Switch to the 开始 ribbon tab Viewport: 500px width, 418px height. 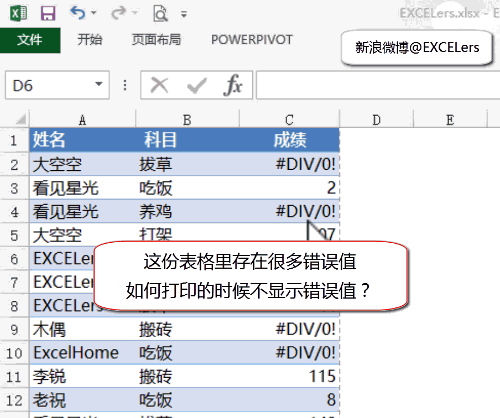90,40
